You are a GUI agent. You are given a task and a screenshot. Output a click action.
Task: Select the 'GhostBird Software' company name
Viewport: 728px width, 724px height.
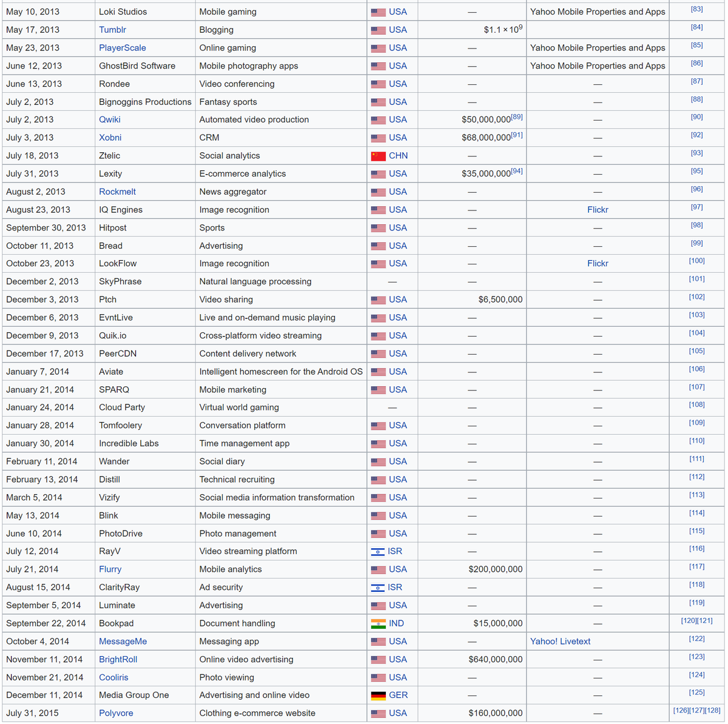coord(137,66)
